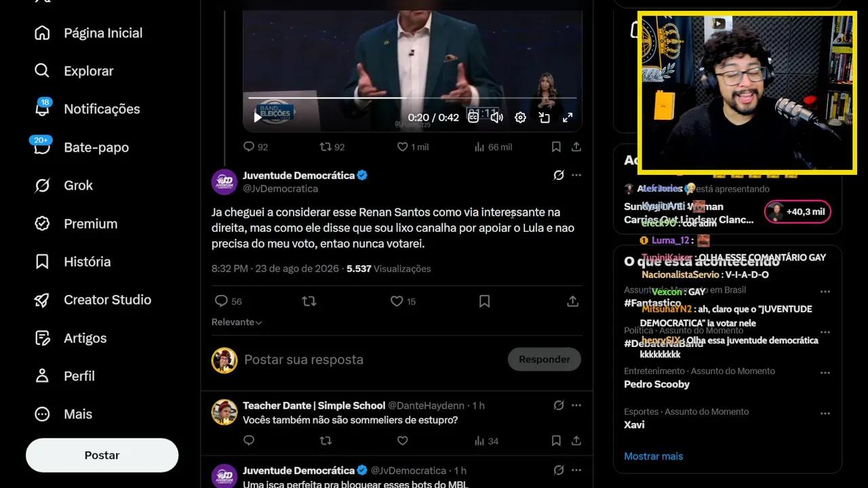Viewport: 868px width, 488px height.
Task: Seek using the video progress bar
Action: coord(412,98)
